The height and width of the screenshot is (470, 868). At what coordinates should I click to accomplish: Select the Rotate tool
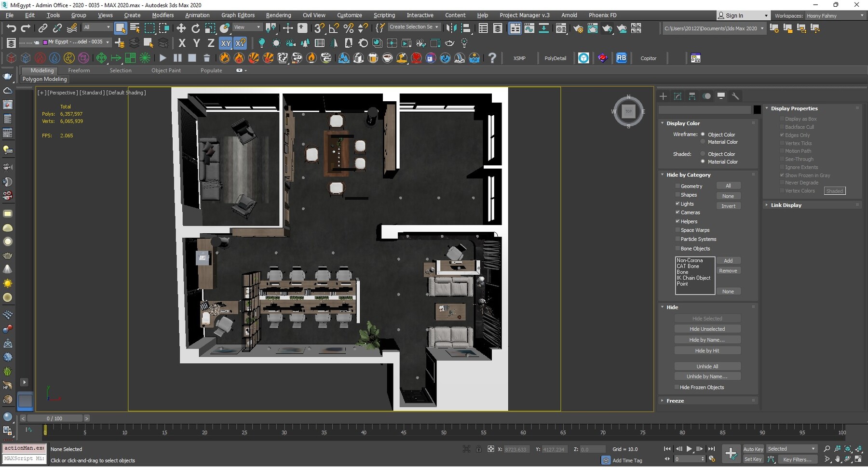pyautogui.click(x=196, y=28)
